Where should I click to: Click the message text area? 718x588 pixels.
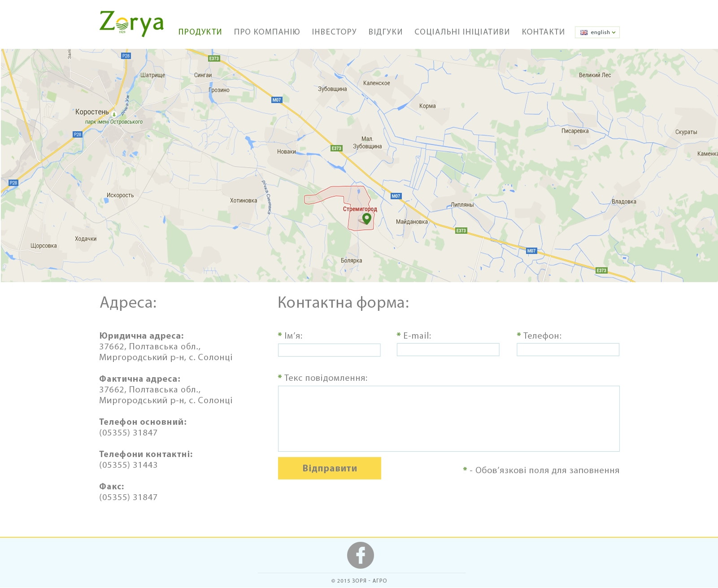[x=448, y=418]
